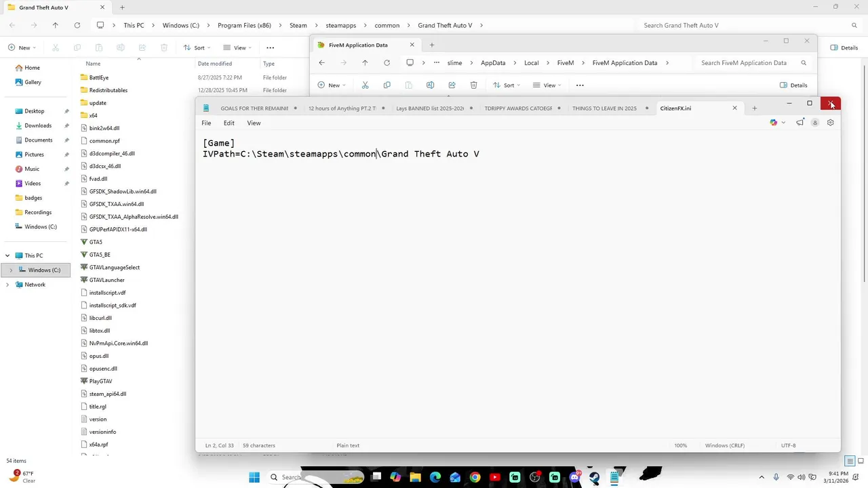Click the 100% zoom status entry
The image size is (868, 488).
click(680, 445)
